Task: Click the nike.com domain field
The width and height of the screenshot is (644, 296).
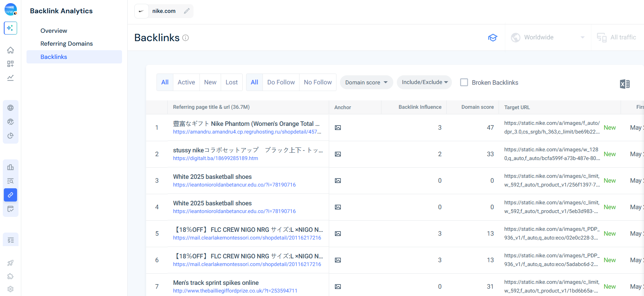Action: click(164, 11)
